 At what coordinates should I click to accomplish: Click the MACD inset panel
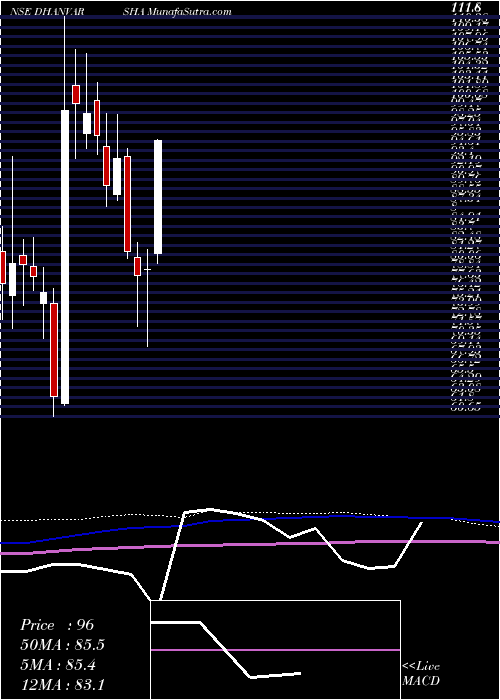click(275, 650)
